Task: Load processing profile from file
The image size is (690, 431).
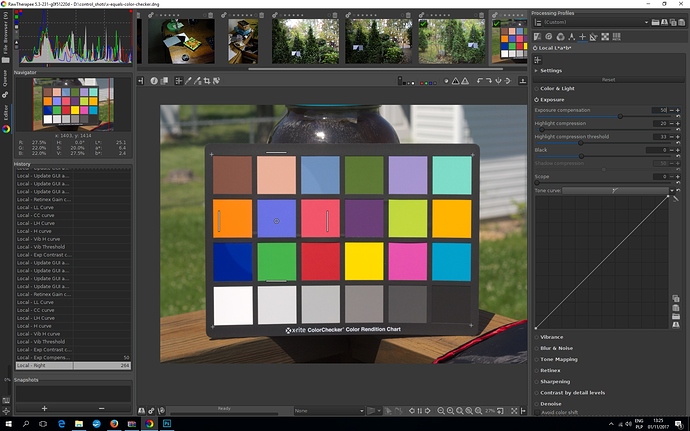Action: 655,22
